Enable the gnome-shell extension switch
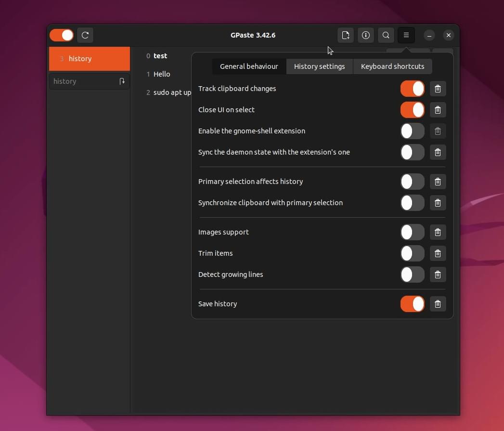Image resolution: width=504 pixels, height=431 pixels. tap(413, 131)
